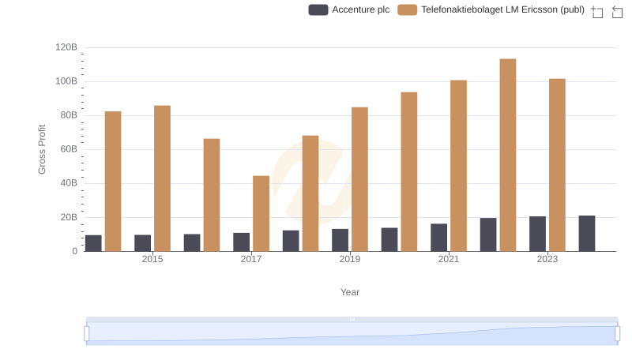Click the top grip of the zoom slider
Viewport: 632px width, 364px height.
(352, 319)
